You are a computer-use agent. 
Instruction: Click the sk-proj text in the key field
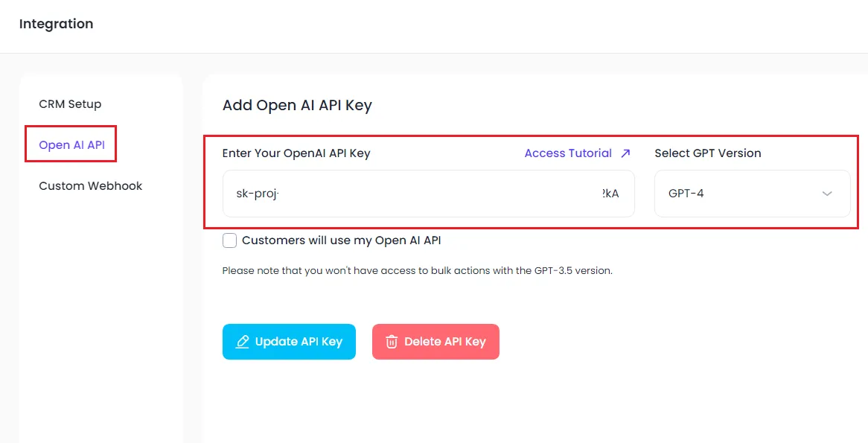(x=258, y=194)
